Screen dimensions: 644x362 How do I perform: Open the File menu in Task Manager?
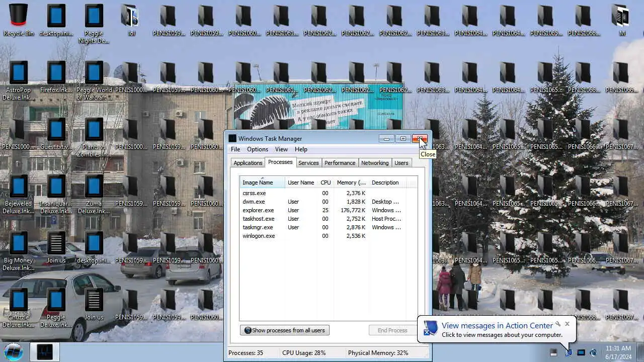235,149
